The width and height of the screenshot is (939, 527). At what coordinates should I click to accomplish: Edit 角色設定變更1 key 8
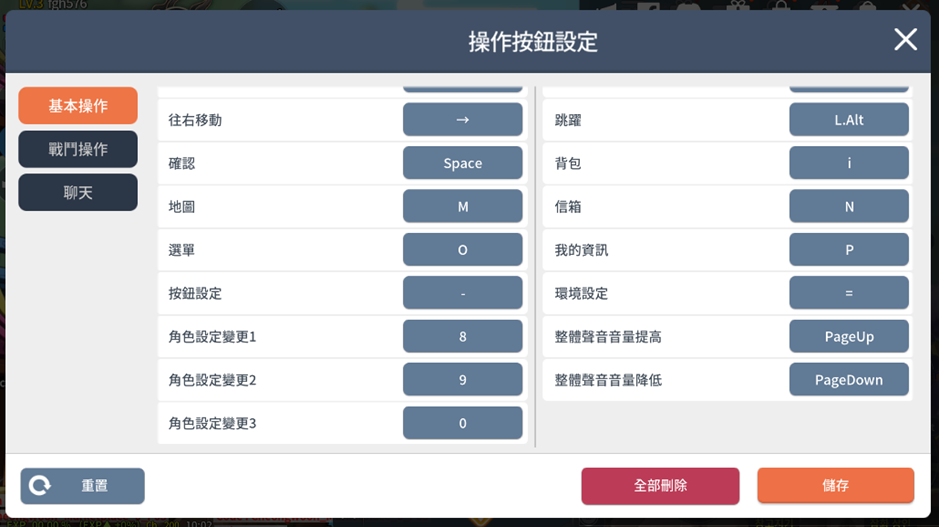462,336
